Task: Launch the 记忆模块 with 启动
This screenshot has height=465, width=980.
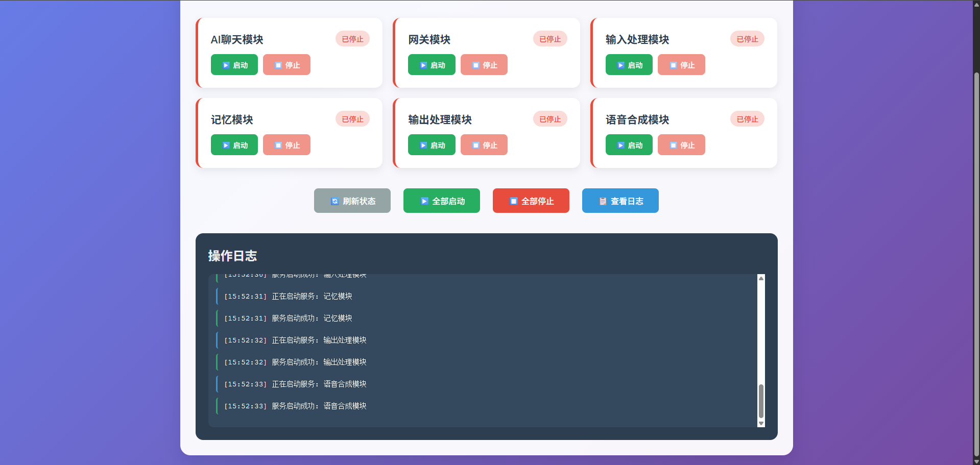Action: pyautogui.click(x=234, y=145)
